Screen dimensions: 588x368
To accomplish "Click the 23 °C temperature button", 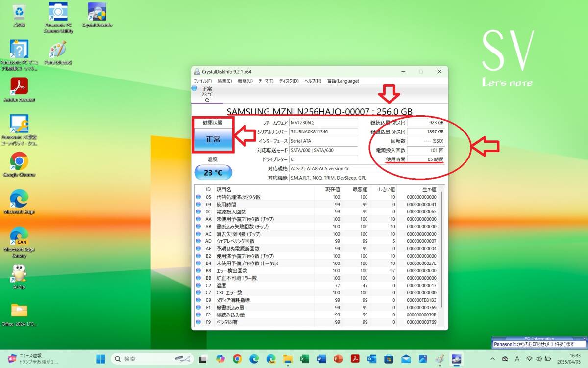I will click(x=213, y=173).
